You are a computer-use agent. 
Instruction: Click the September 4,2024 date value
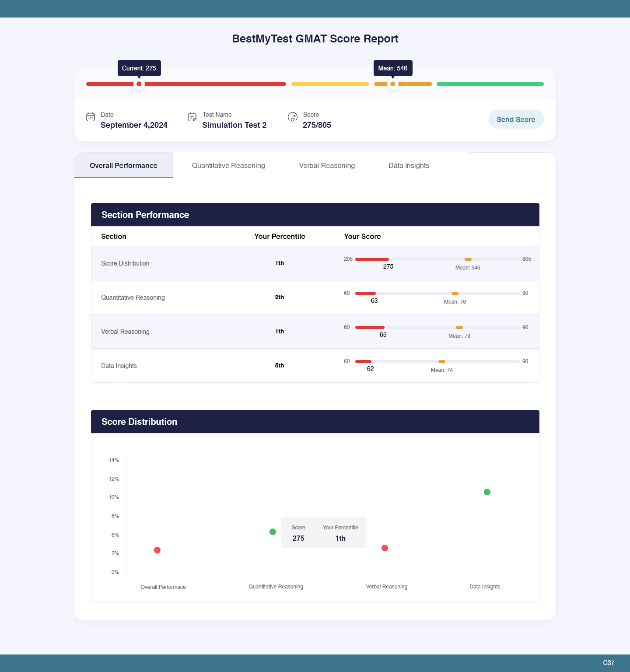(x=134, y=125)
